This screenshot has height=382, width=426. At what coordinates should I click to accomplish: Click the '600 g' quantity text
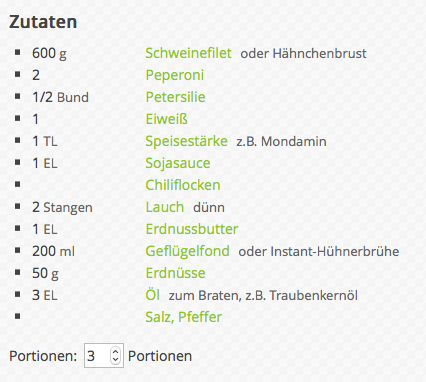coord(49,54)
